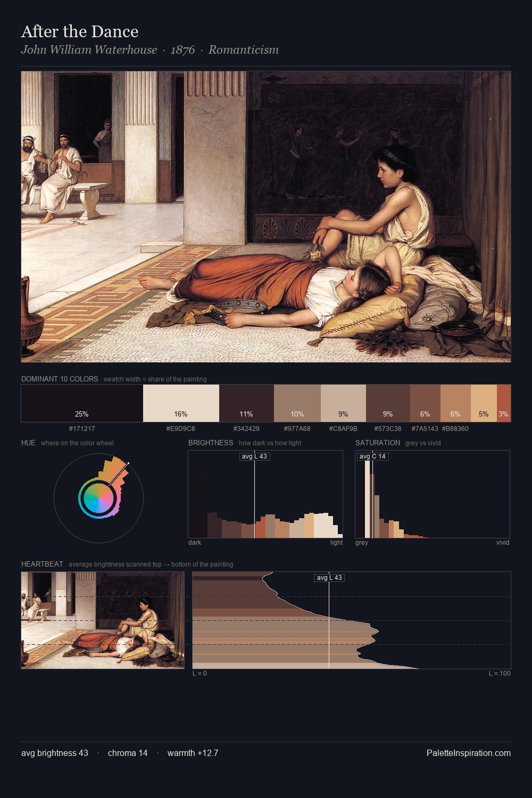The height and width of the screenshot is (798, 532).
Task: Click the hex code text #342429
Action: [246, 428]
